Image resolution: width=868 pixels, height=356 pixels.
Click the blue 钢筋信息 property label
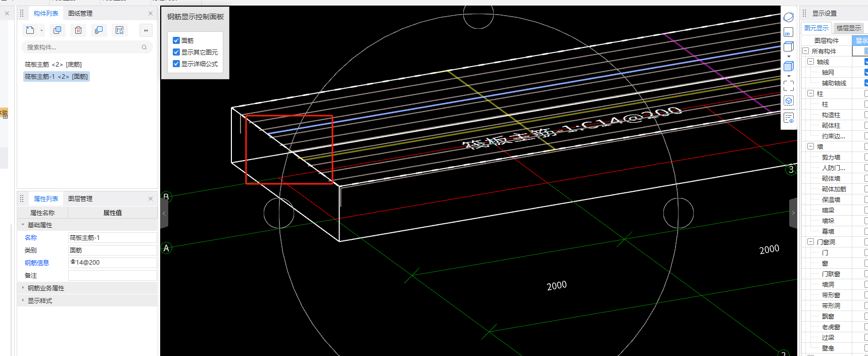[x=37, y=263]
